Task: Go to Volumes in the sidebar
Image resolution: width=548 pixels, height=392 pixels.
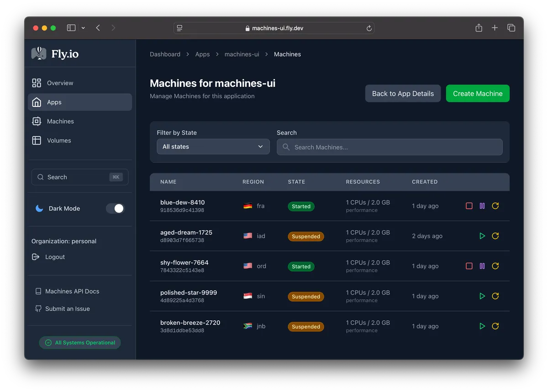Action: pos(59,141)
